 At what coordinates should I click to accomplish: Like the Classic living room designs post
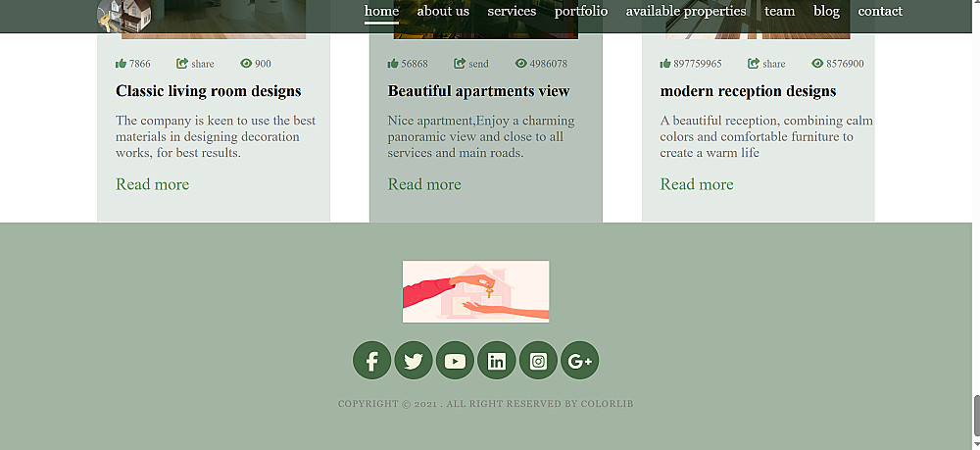[x=121, y=63]
